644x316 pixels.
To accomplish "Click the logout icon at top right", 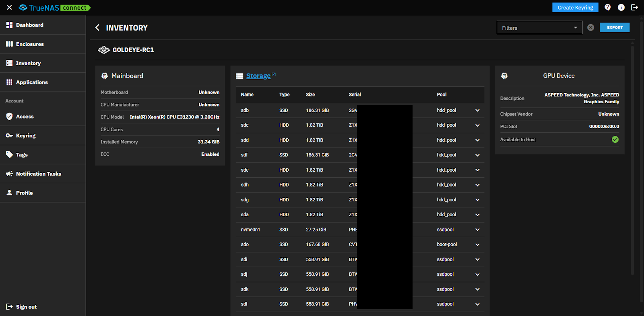I will pyautogui.click(x=634, y=7).
